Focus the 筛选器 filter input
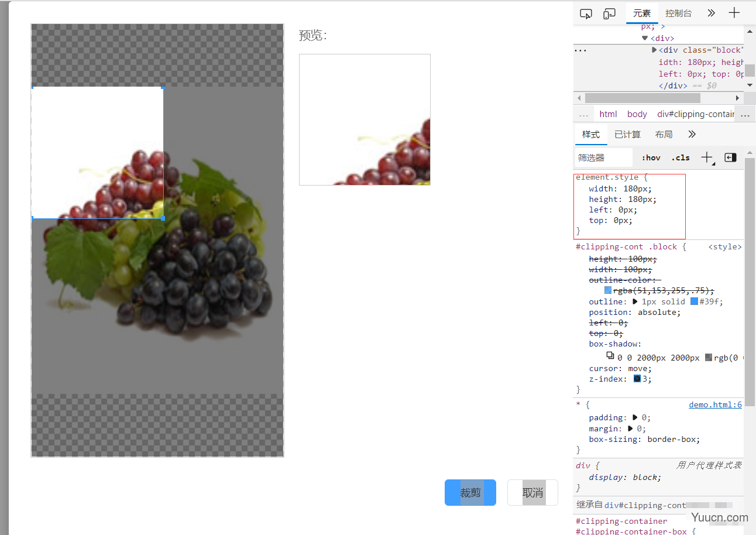Screen dimensions: 756x535 pos(603,157)
